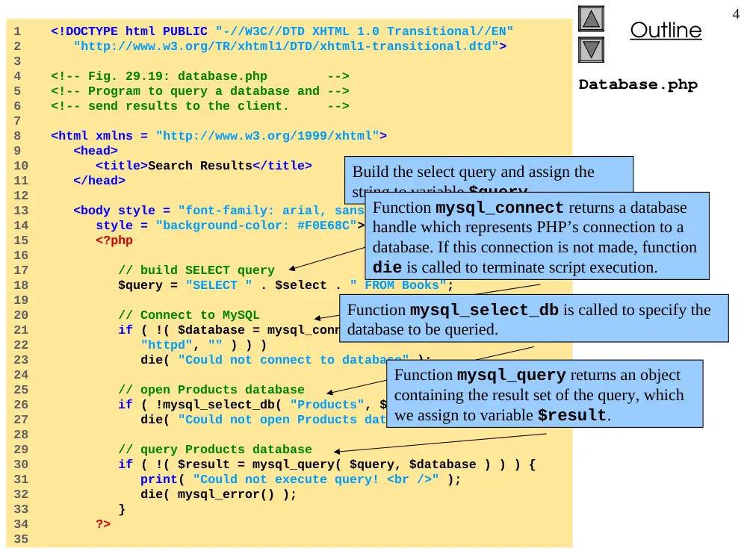Click line number 35 in the gutter
The width and height of the screenshot is (747, 560).
(21, 539)
